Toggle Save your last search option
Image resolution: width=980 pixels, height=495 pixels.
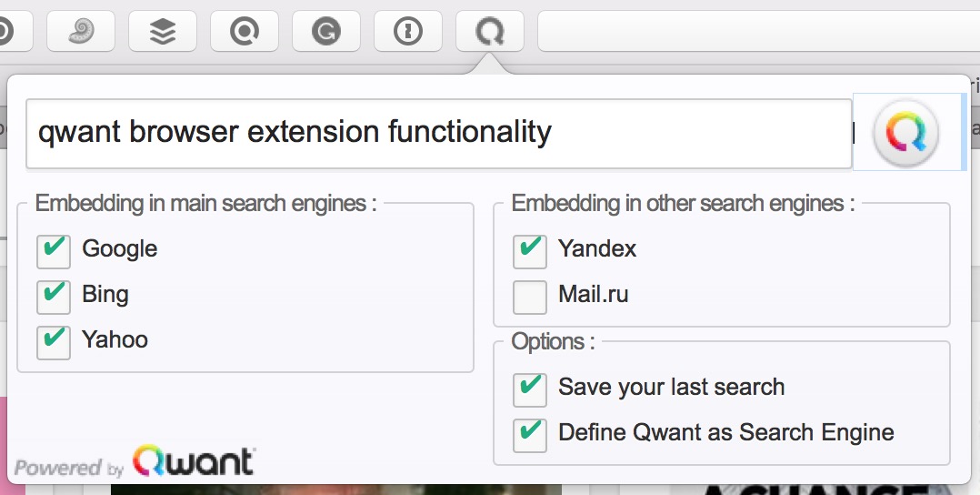click(x=529, y=389)
